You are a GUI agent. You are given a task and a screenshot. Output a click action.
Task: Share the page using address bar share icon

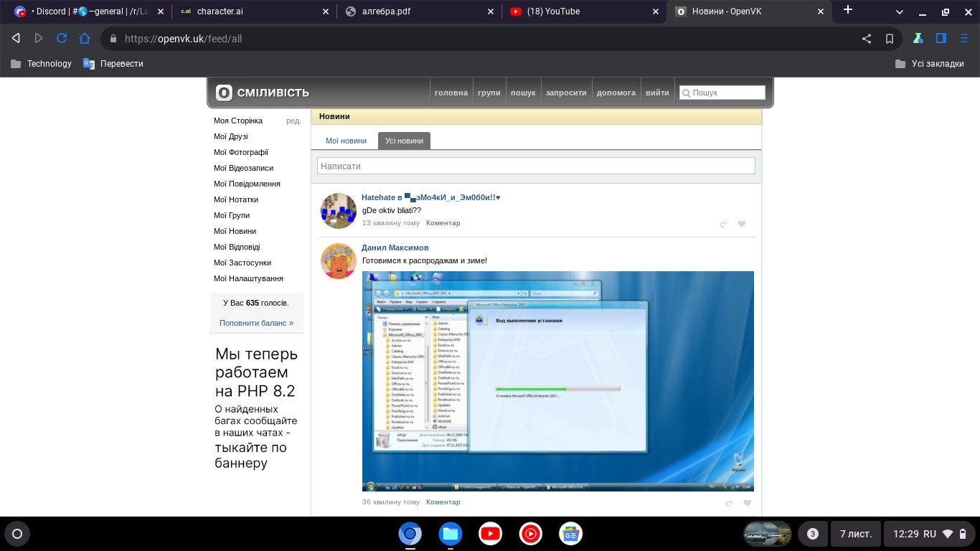coord(867,39)
